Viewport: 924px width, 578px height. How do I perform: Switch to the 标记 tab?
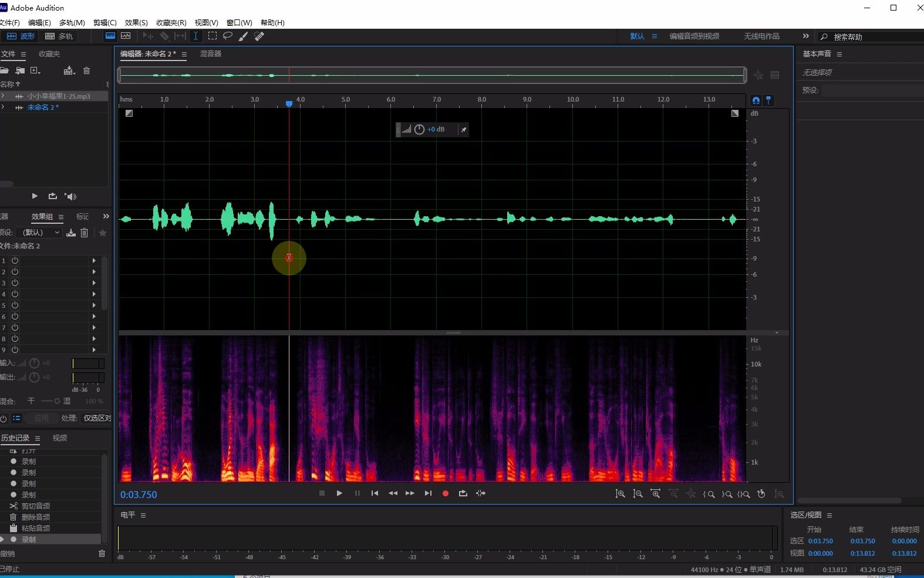(x=82, y=217)
